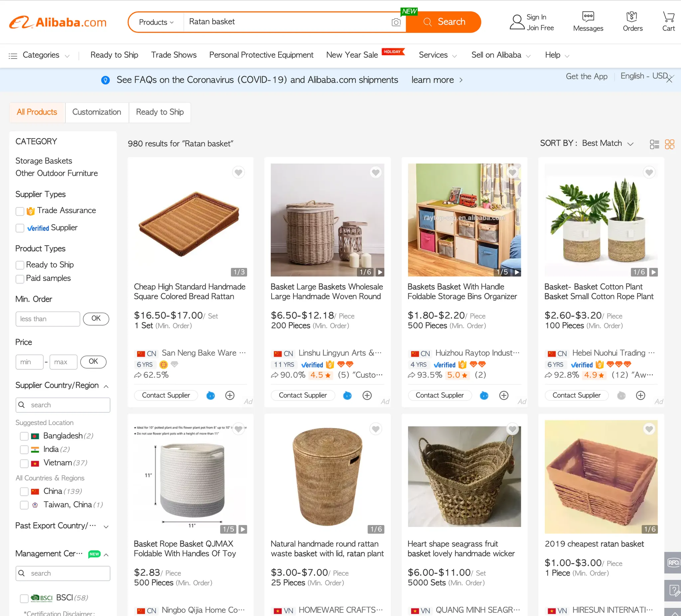Switch to list view layout icon
681x616 pixels.
tap(654, 144)
